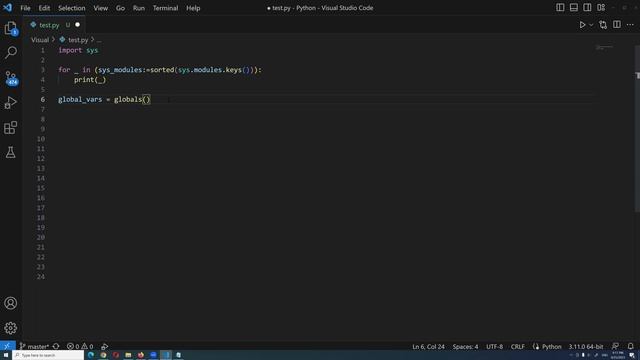Open the Run dropdown arrow beside play
The image size is (640, 360).
(x=591, y=25)
